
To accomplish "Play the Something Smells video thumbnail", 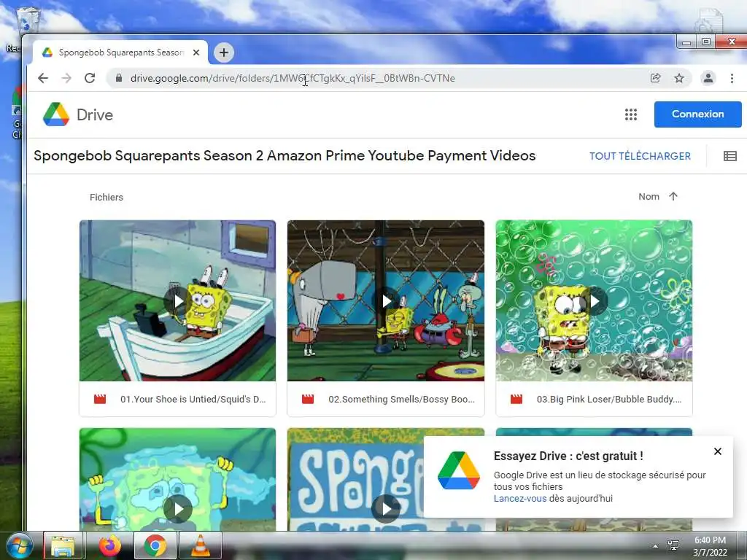I will click(x=386, y=300).
